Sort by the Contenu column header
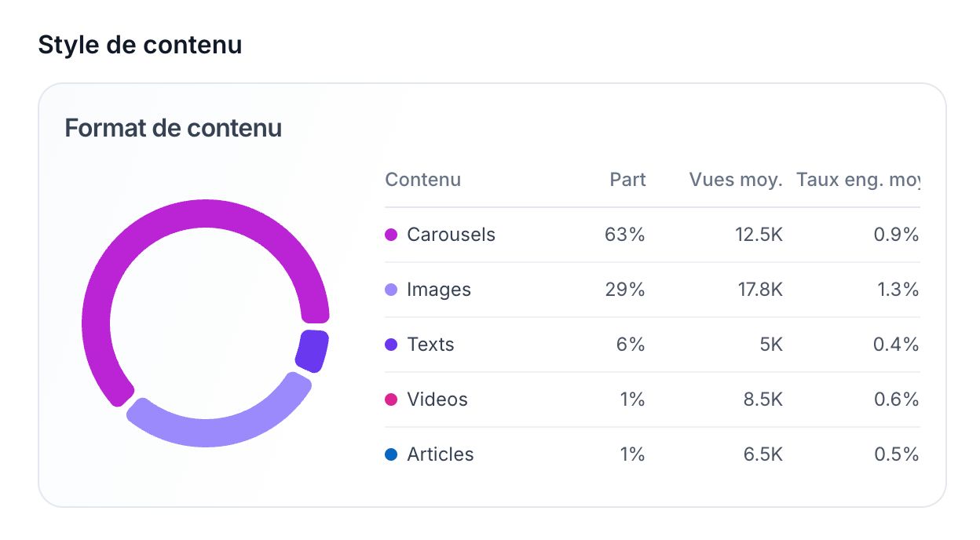This screenshot has height=540, width=980. 422,180
